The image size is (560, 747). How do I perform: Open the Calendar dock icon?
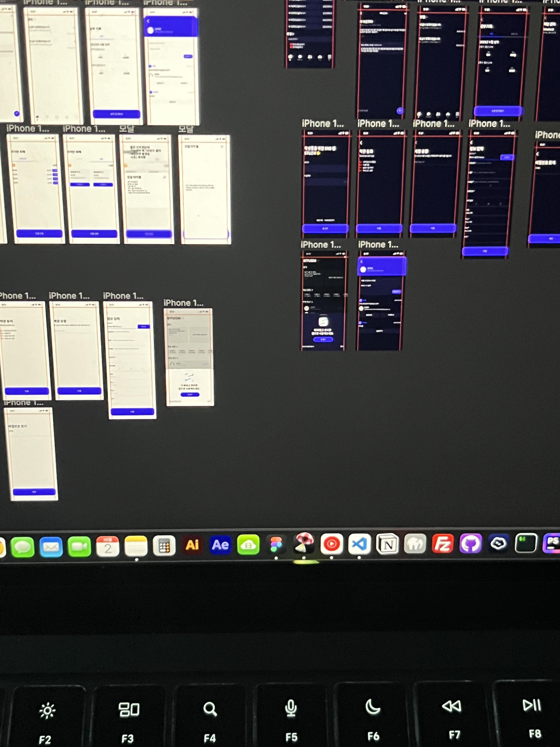pyautogui.click(x=107, y=546)
